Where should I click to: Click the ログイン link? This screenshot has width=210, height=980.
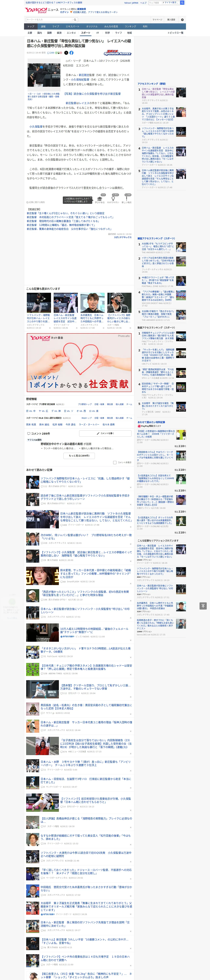64,12
